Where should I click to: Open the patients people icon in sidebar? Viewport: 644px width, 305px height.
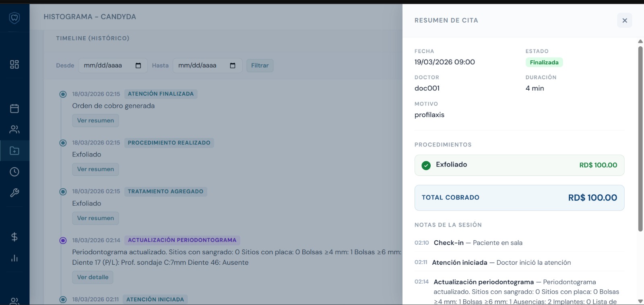tap(14, 130)
